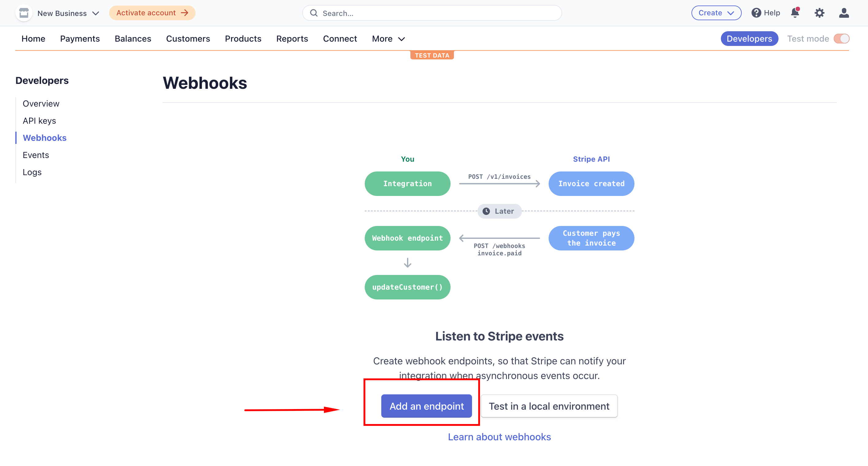Open the settings gear
The width and height of the screenshot is (868, 466).
[820, 13]
